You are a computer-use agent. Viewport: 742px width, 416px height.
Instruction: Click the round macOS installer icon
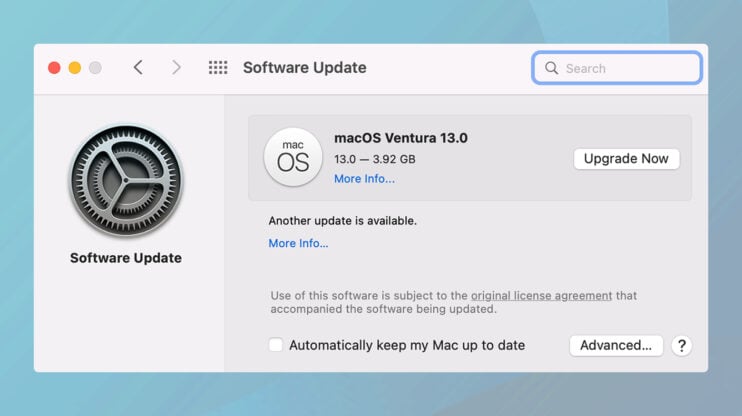tap(293, 157)
